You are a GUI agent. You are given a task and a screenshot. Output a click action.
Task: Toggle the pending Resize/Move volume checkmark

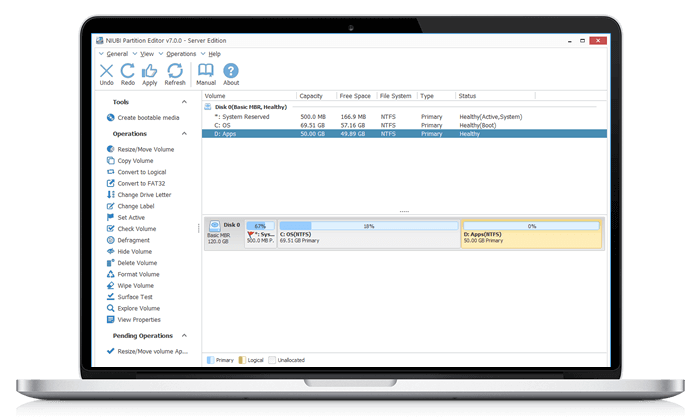(x=110, y=352)
